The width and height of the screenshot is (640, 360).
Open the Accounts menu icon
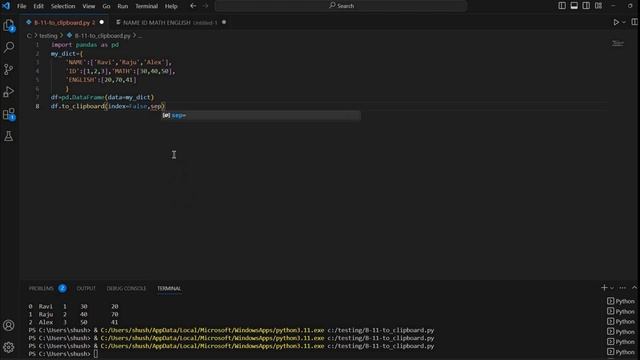click(x=9, y=325)
